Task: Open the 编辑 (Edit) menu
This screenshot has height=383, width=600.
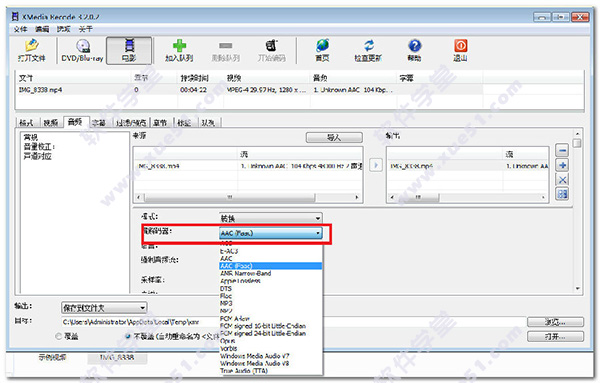Action: point(42,29)
